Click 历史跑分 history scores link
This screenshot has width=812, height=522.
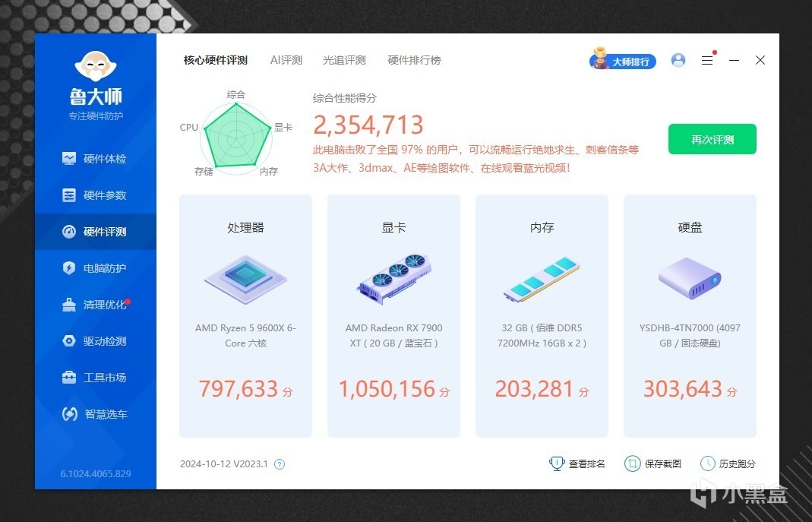[x=728, y=464]
